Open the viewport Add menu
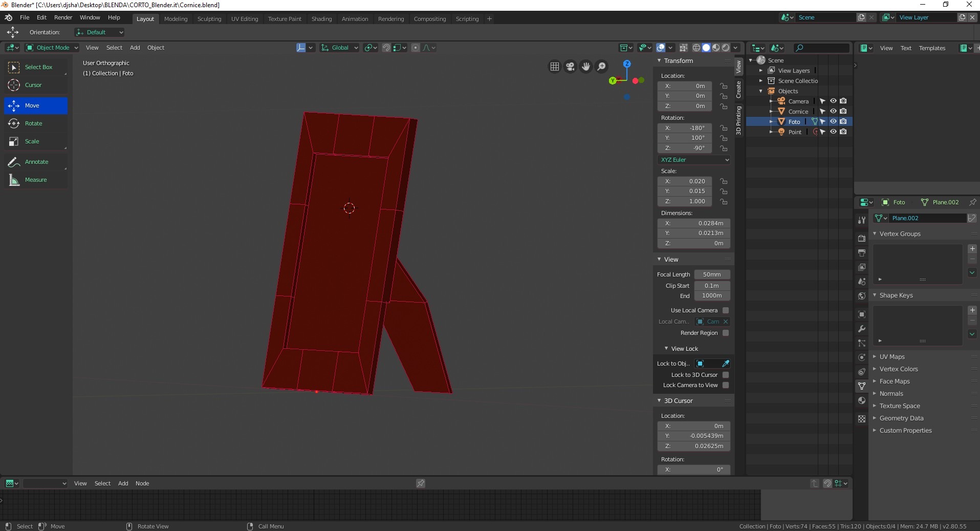 pos(135,48)
